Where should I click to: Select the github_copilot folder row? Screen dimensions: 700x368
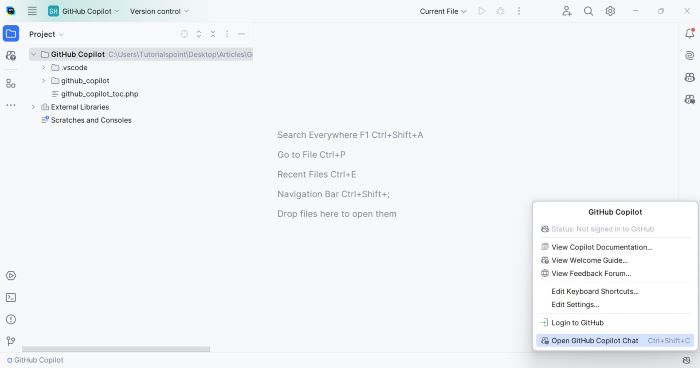tap(141, 81)
